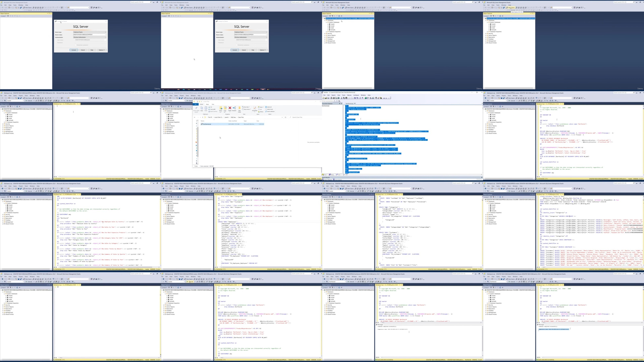Click Connect in the first screenshot's server dialog
644x362 pixels.
click(74, 50)
